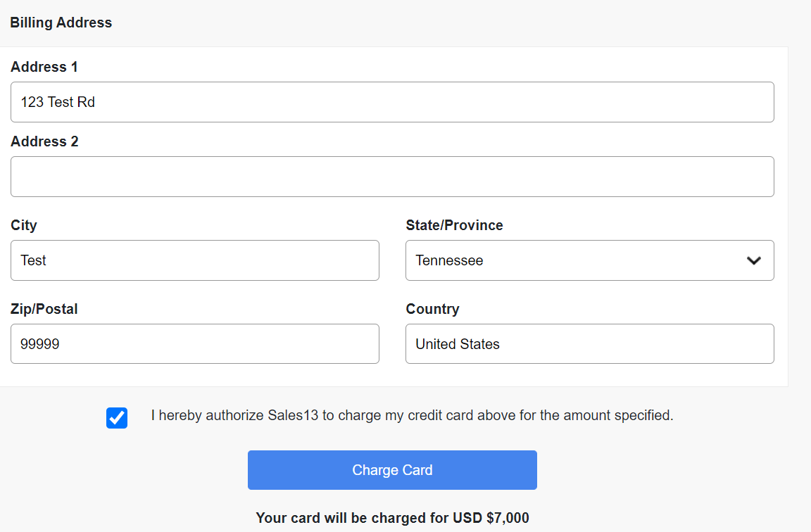Click the City text field
Viewport: 811px width, 532px height.
[195, 260]
